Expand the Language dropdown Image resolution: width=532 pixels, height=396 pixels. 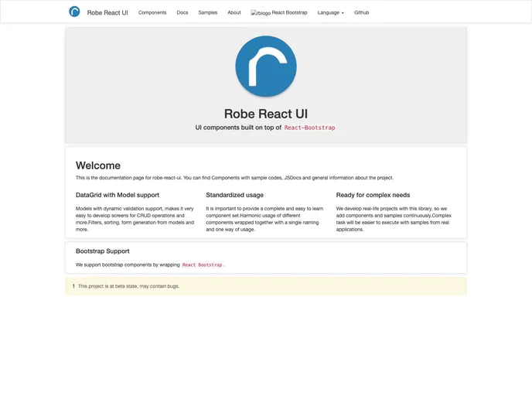[330, 12]
